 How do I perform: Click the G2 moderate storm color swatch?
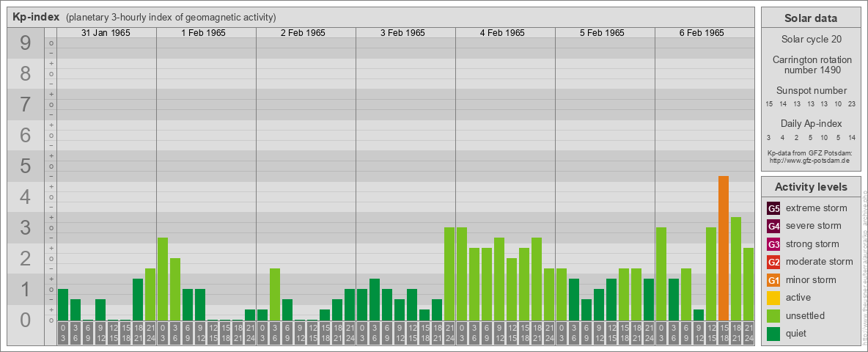click(x=773, y=262)
